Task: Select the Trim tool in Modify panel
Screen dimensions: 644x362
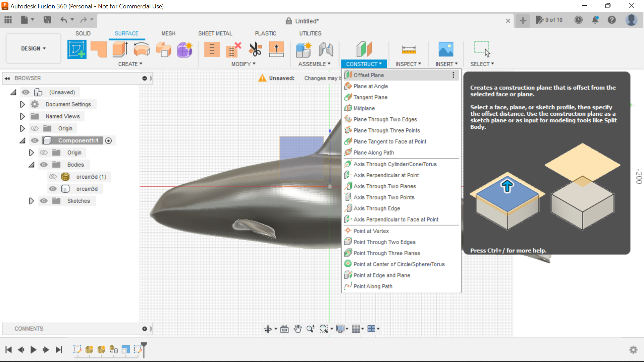Action: [x=256, y=49]
